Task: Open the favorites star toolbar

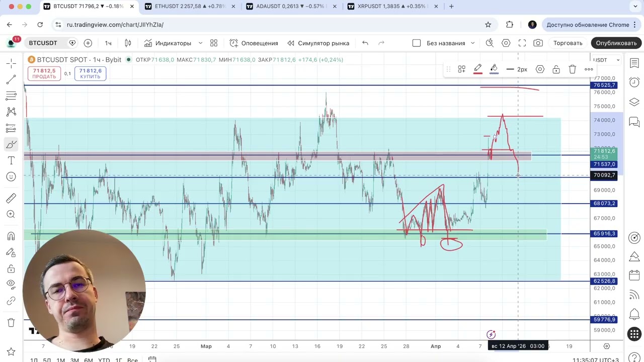Action: click(x=11, y=351)
